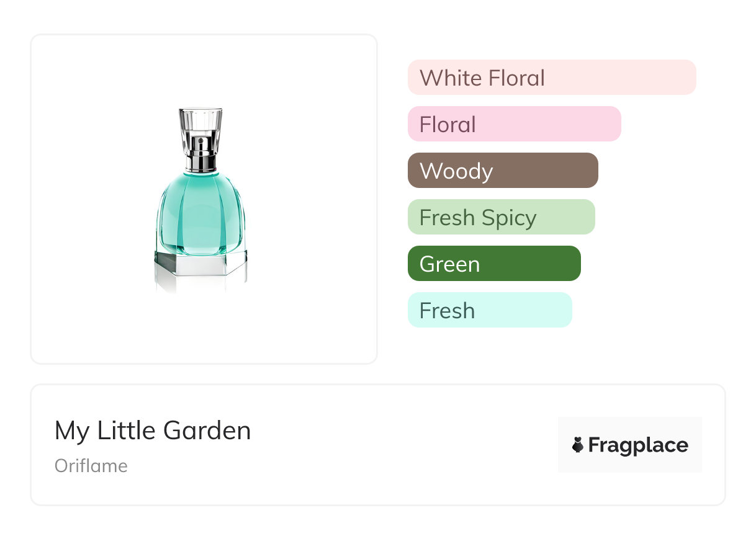Image resolution: width=756 pixels, height=536 pixels.
Task: Select the White Floral accord bar
Action: click(552, 78)
